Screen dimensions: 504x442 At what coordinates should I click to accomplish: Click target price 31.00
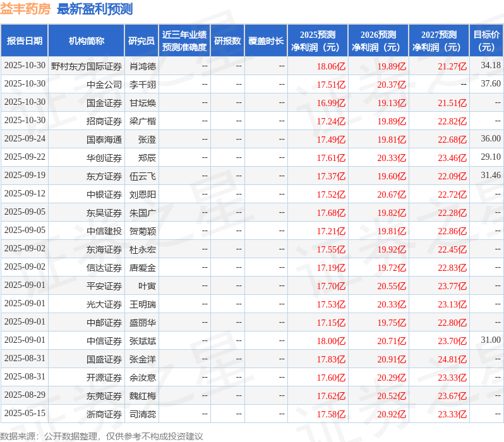point(491,340)
